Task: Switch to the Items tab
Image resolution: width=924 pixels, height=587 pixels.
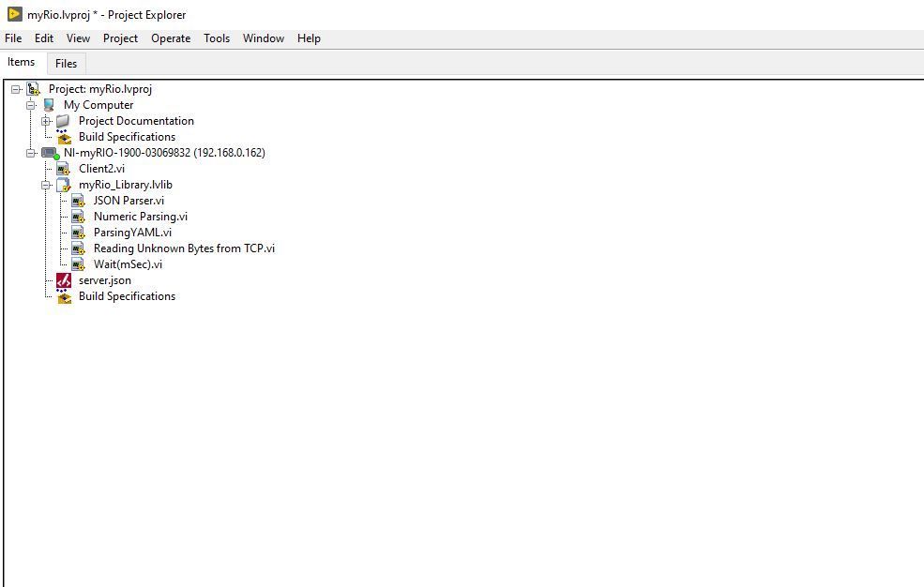Action: tap(22, 62)
